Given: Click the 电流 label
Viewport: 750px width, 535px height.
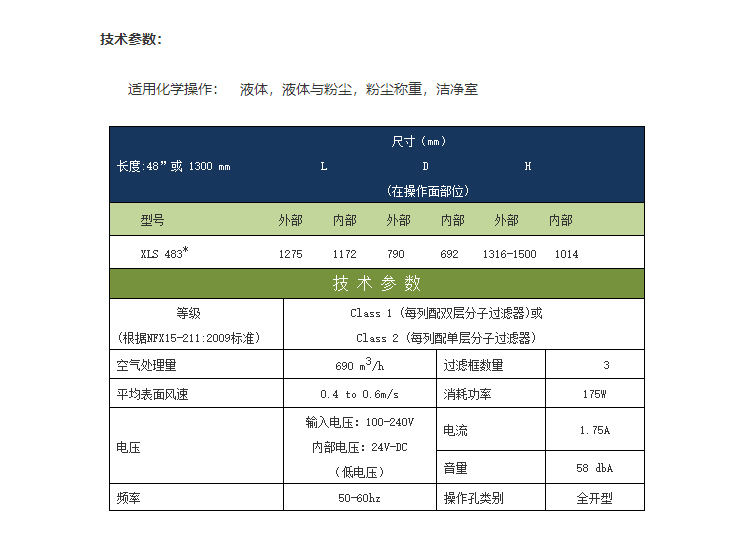Looking at the screenshot, I should coord(455,431).
